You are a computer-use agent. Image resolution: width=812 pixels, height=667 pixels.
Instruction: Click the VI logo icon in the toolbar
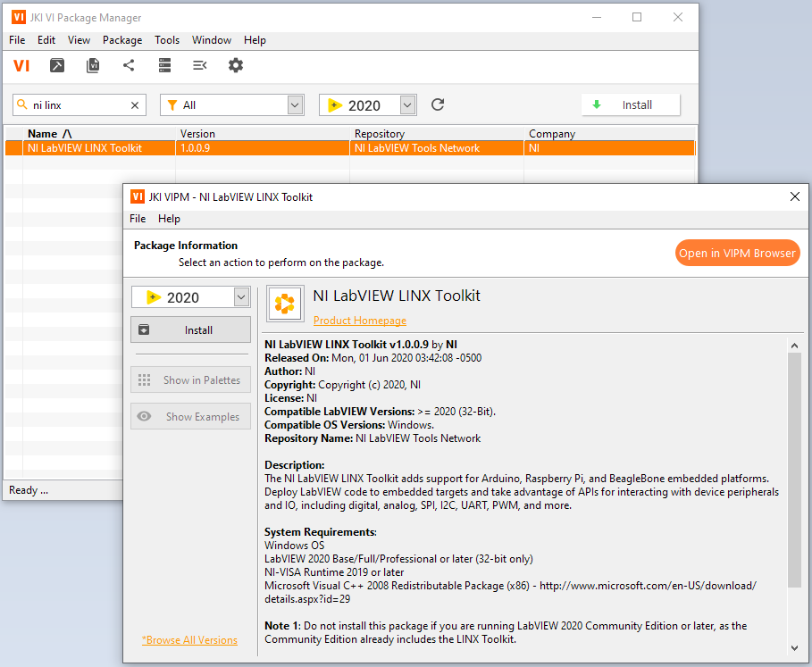21,66
